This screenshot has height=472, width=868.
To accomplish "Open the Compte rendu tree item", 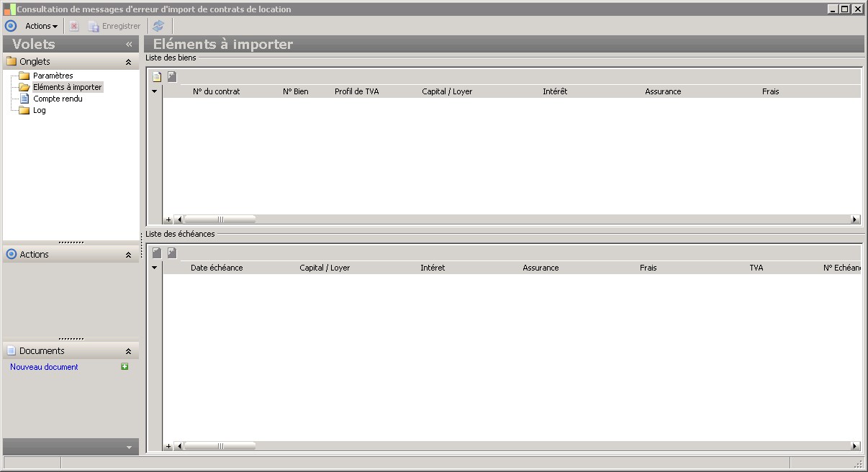I will pos(58,99).
